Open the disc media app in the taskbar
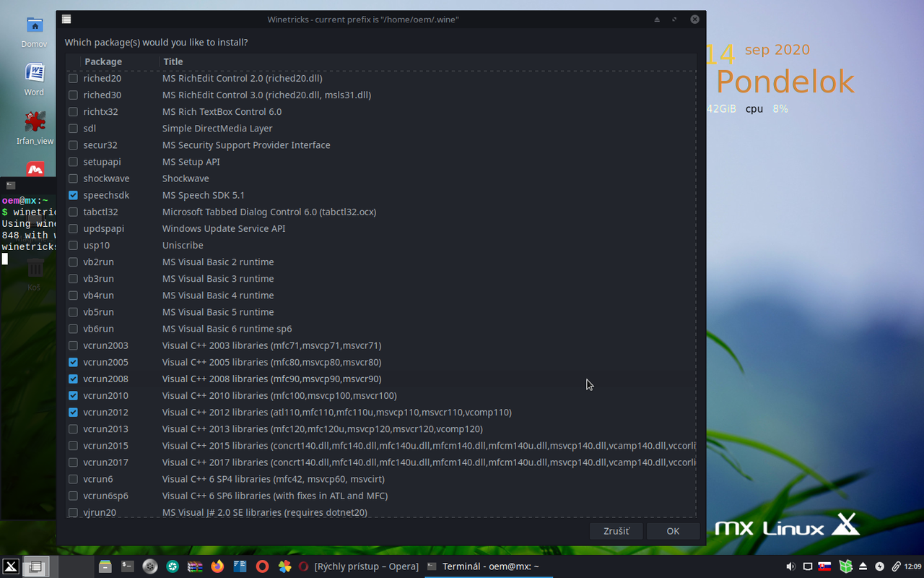 [x=150, y=566]
